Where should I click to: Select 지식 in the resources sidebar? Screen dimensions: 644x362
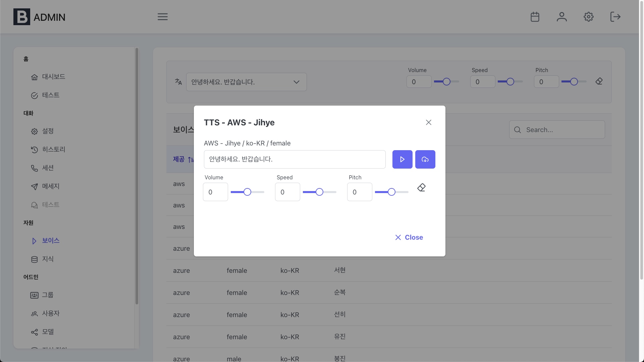(x=48, y=259)
